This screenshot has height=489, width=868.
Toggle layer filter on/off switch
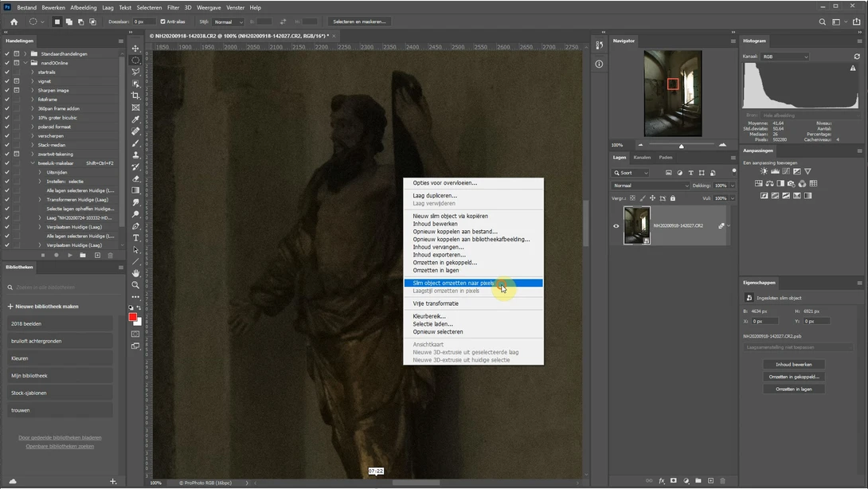734,172
